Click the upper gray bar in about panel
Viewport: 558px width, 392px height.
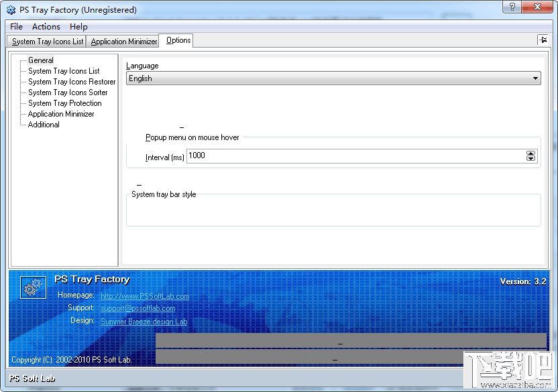(x=351, y=340)
